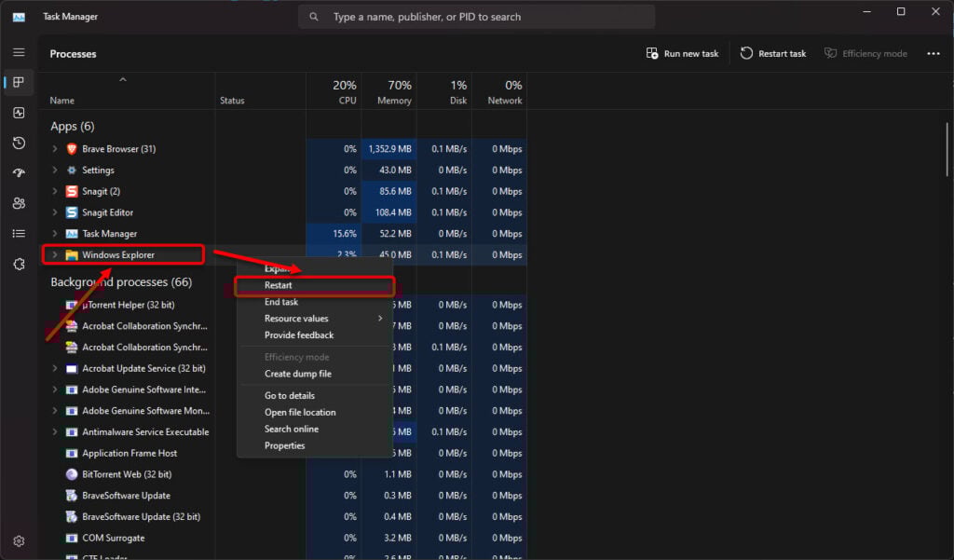
Task: Choose Restart from the context menu
Action: tap(315, 285)
